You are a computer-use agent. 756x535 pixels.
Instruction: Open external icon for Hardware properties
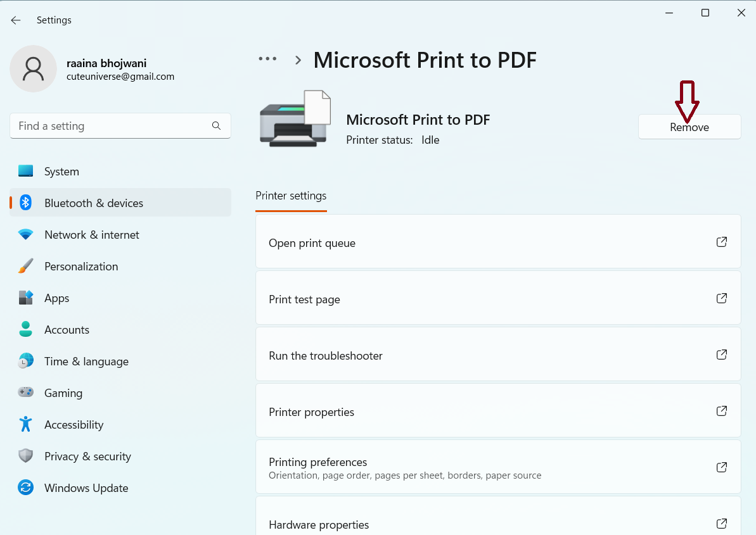721,524
